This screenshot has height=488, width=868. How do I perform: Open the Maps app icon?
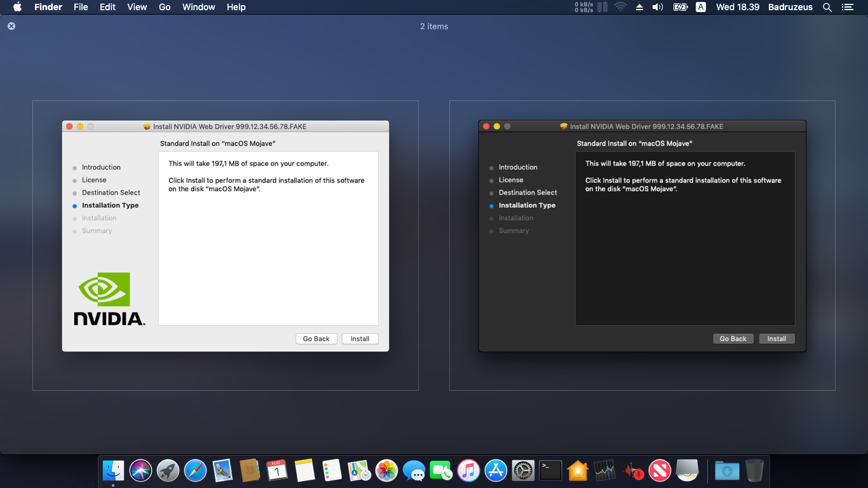coord(359,471)
